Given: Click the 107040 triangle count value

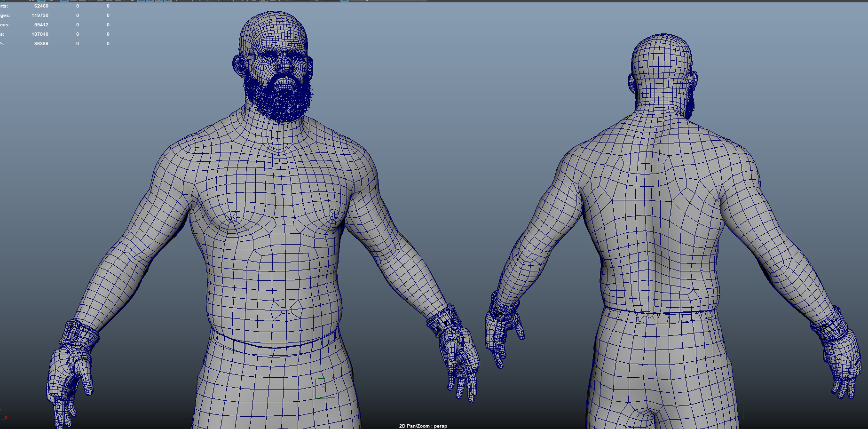Looking at the screenshot, I should 40,34.
